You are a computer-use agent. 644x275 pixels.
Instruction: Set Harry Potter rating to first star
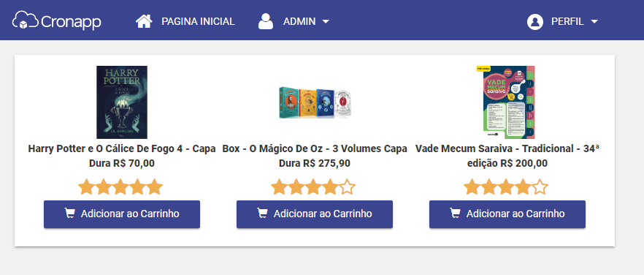pyautogui.click(x=86, y=187)
